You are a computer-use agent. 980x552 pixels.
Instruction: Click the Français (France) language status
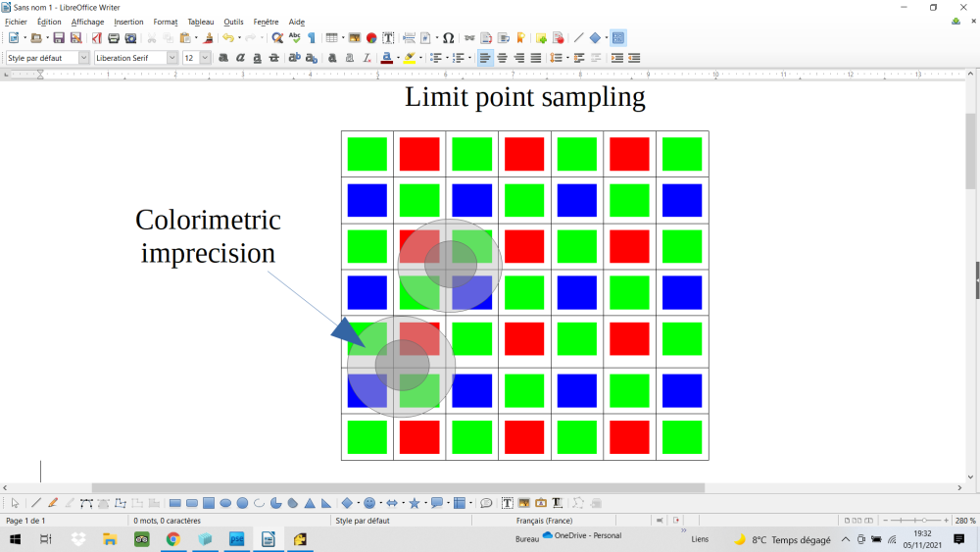click(544, 521)
